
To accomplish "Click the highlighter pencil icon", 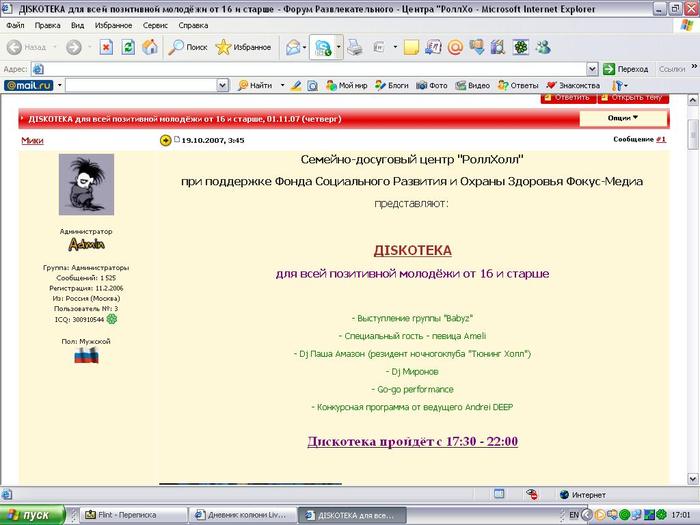I will point(296,85).
